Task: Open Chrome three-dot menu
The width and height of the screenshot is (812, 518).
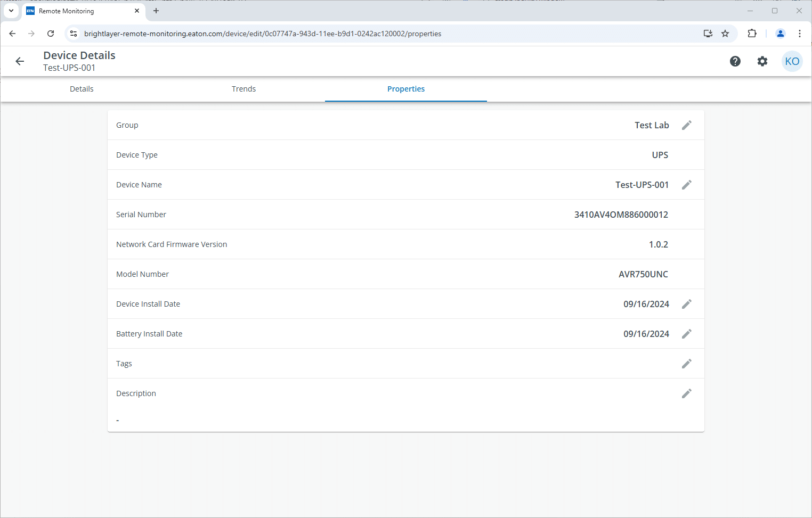Action: 800,34
